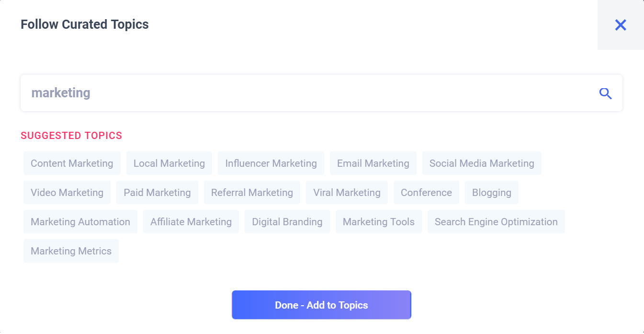Click Done - Add to Topics
This screenshot has width=644, height=334.
pos(321,305)
